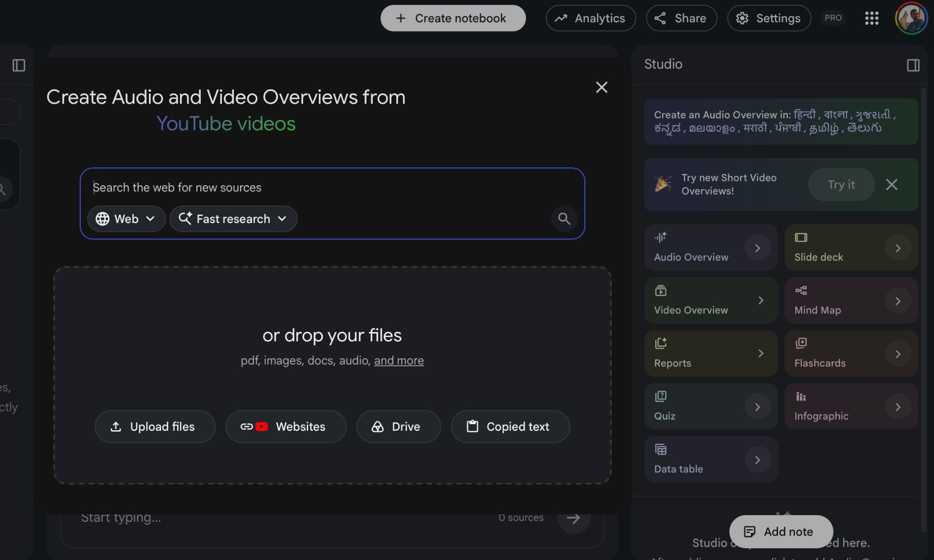Viewport: 934px width, 560px height.
Task: Click the note icon on Add note
Action: (750, 532)
